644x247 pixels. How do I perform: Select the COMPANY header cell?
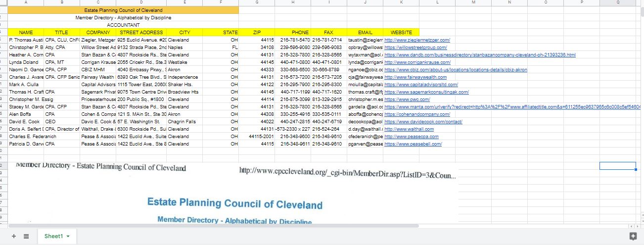(98, 32)
